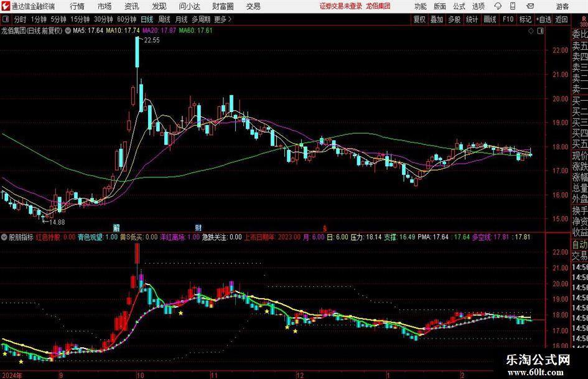
Task: Open the 行情 menu
Action: pos(77,6)
